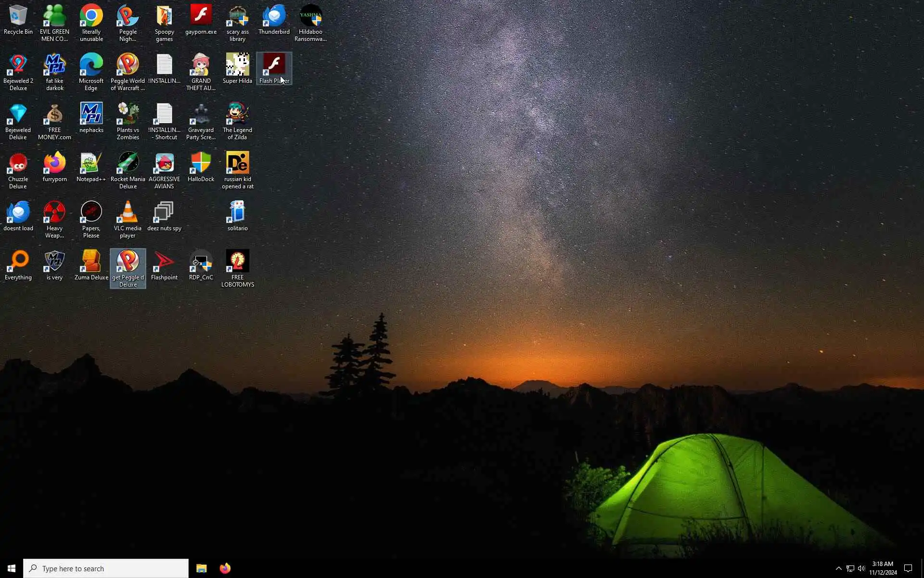Open Firefox from the taskbar

coord(225,568)
